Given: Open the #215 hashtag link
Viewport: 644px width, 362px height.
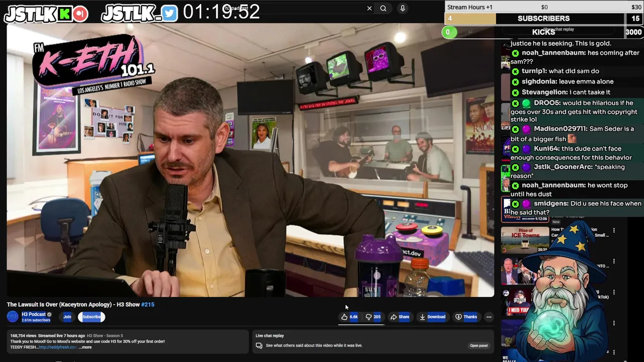Looking at the screenshot, I should (x=147, y=304).
